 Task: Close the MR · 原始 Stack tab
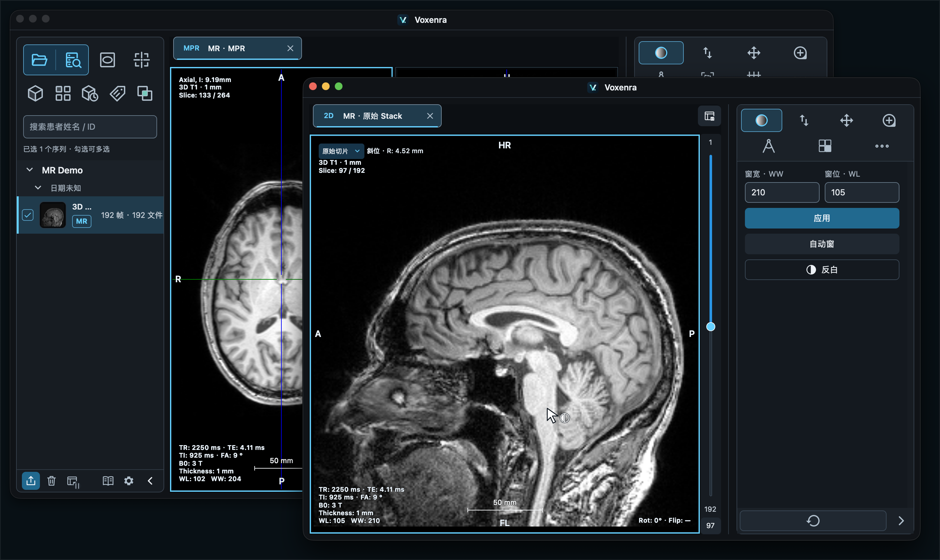(430, 116)
